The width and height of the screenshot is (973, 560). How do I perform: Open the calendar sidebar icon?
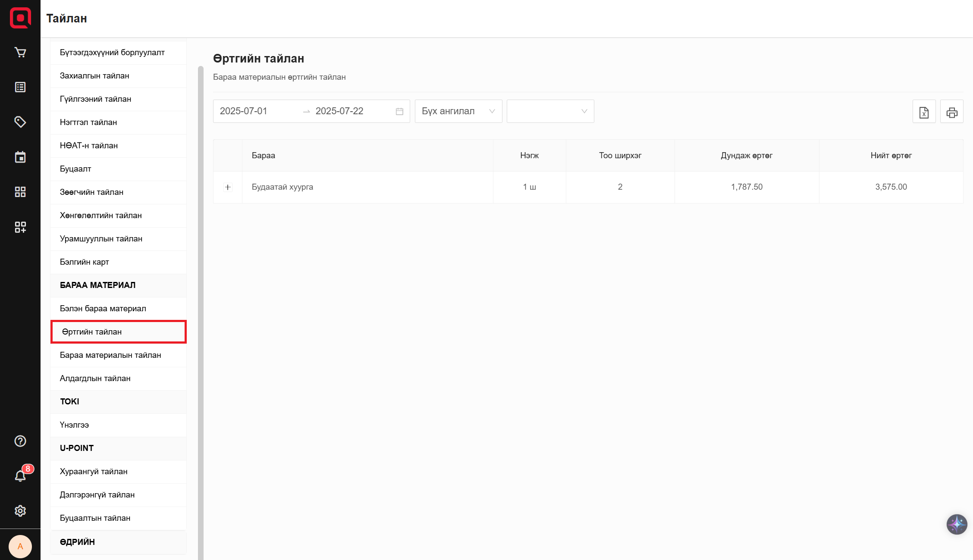(x=20, y=157)
